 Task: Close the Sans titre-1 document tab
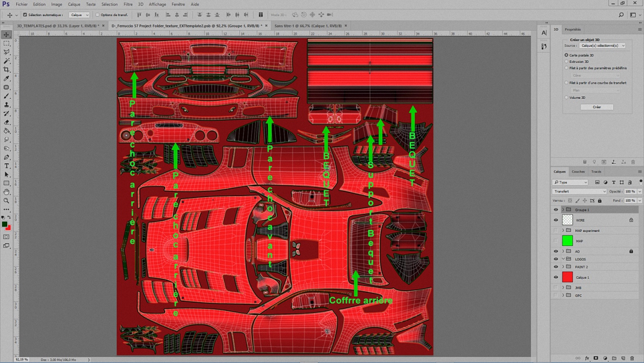coord(346,25)
